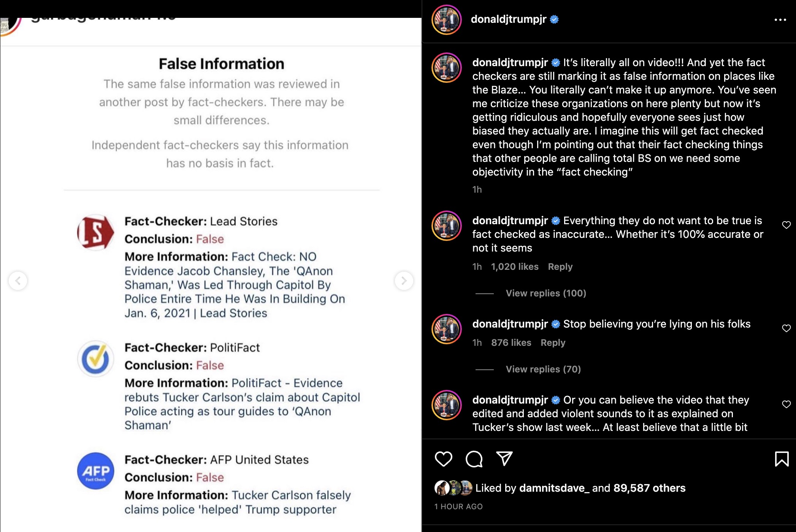Click the verified badge beside the header username

coord(554,19)
